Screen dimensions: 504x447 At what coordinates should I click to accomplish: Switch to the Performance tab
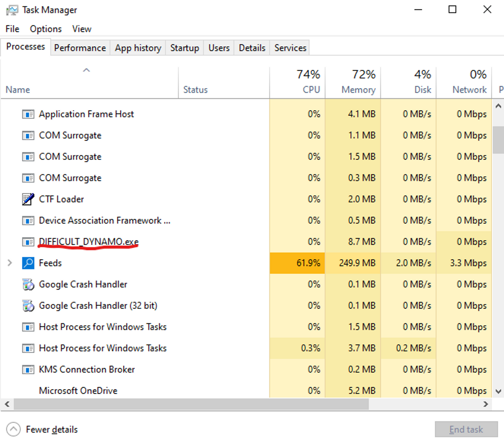80,48
